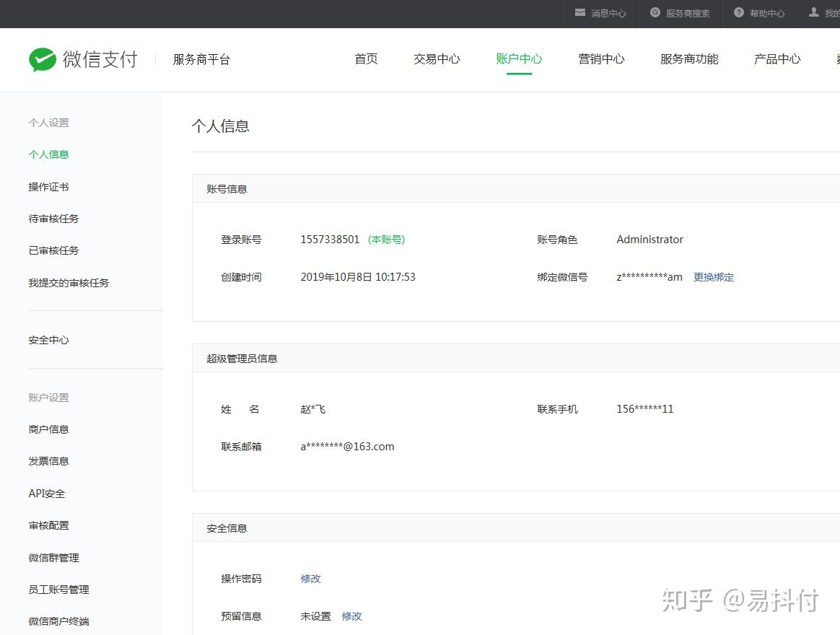Open 安全中心 in the sidebar
840x635 pixels.
[x=49, y=341]
